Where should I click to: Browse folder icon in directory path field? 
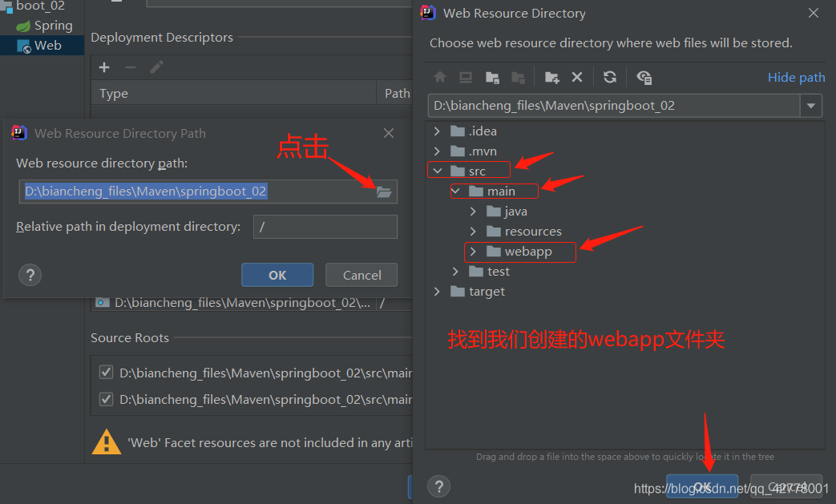pyautogui.click(x=384, y=192)
